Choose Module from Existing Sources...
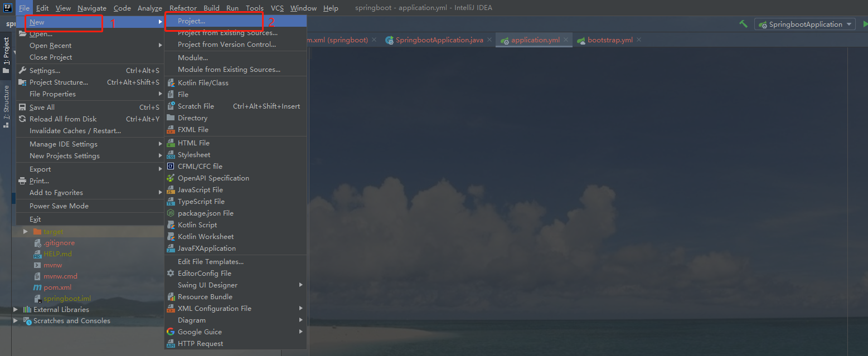Viewport: 868px width, 356px height. (235, 70)
